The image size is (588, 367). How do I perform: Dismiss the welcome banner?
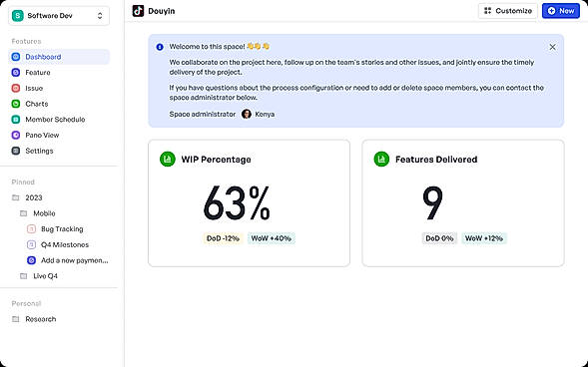tap(552, 47)
